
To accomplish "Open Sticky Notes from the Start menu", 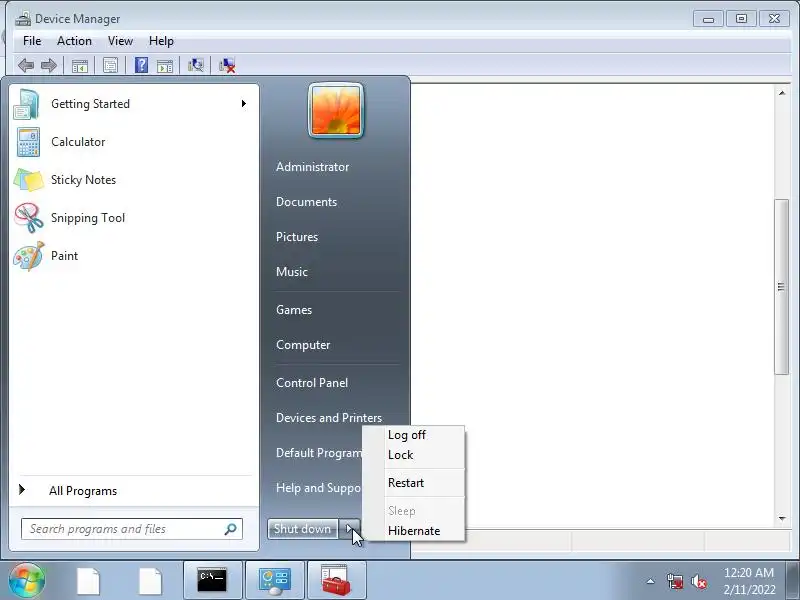I will (x=134, y=180).
